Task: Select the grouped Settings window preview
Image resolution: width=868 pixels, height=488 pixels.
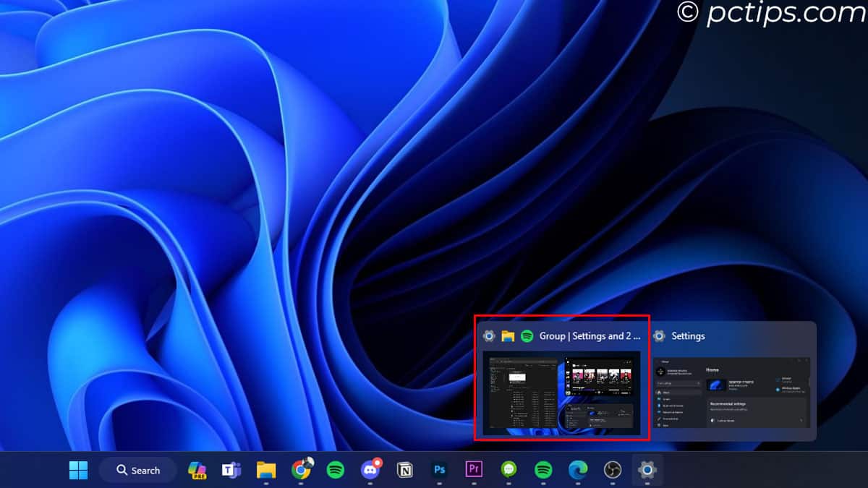Action: (x=564, y=394)
